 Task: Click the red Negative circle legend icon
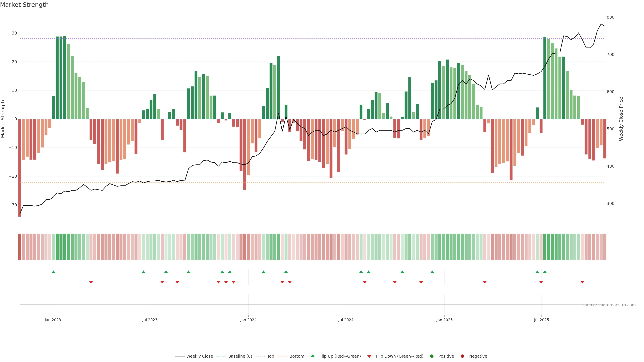click(x=462, y=356)
